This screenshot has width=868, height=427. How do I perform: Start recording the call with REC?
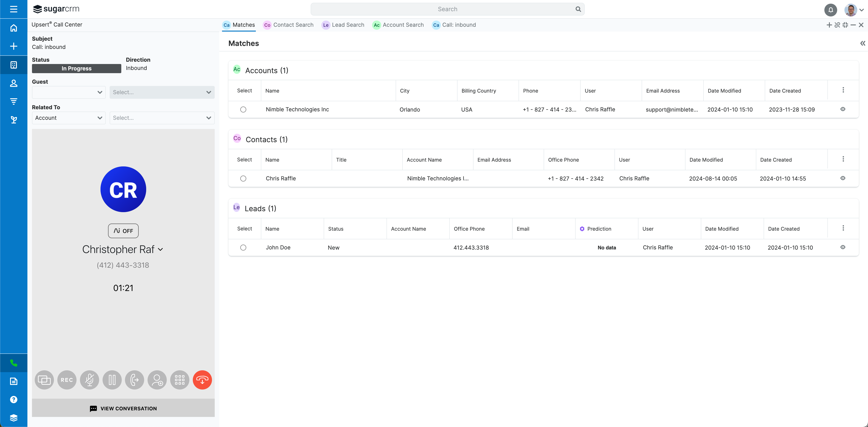coord(67,380)
